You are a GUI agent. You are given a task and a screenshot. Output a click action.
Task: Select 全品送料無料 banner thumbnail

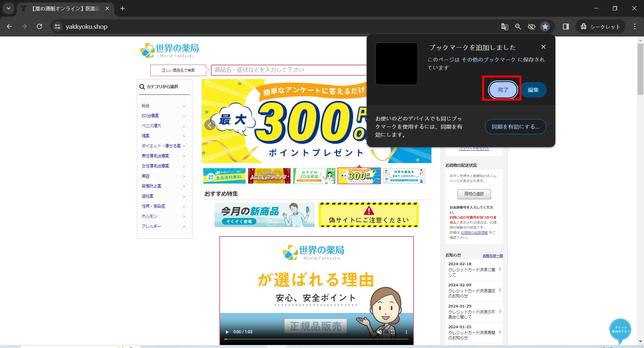224,176
